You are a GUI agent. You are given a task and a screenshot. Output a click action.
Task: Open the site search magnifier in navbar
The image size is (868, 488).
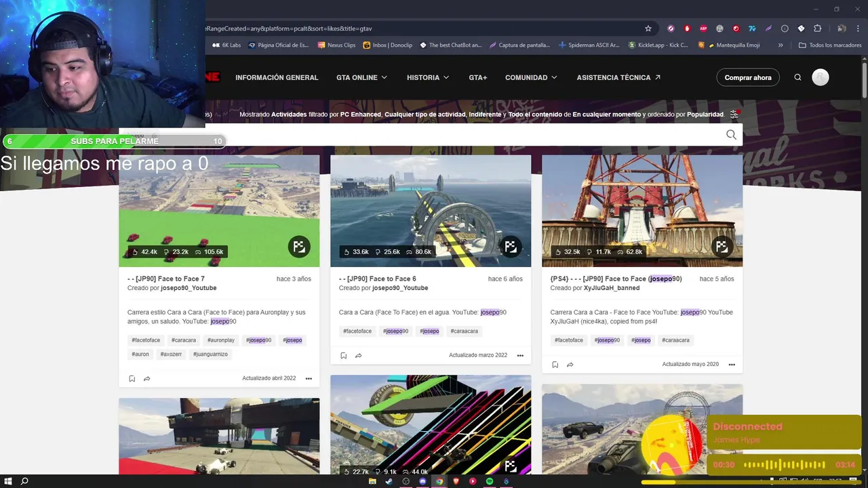point(798,77)
